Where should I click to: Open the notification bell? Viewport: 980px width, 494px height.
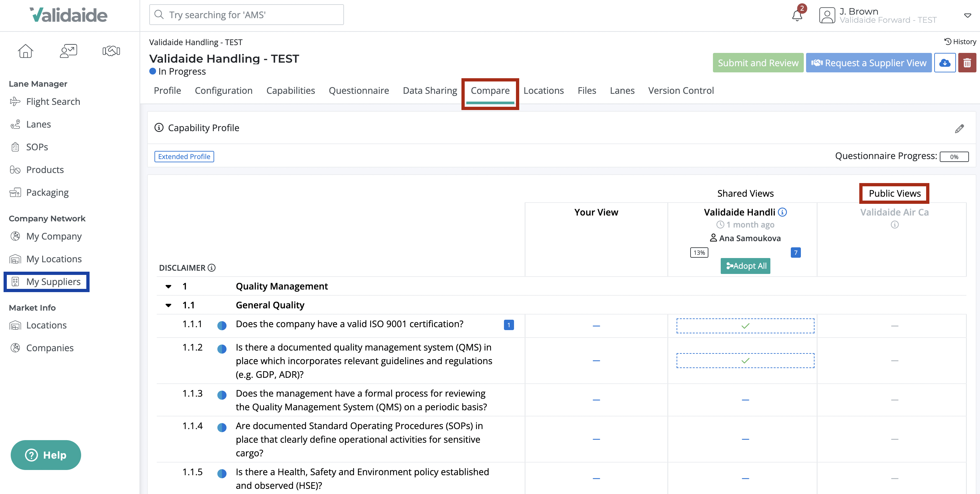(x=797, y=15)
